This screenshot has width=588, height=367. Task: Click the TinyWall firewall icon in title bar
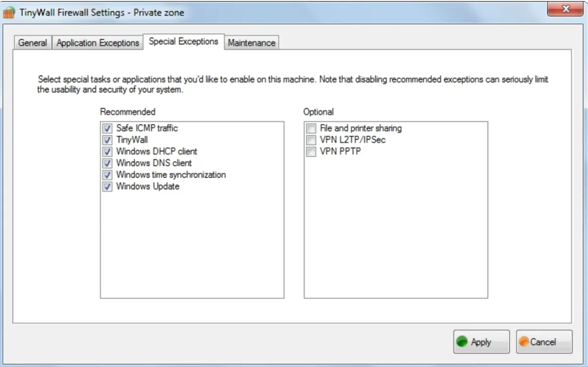(9, 13)
